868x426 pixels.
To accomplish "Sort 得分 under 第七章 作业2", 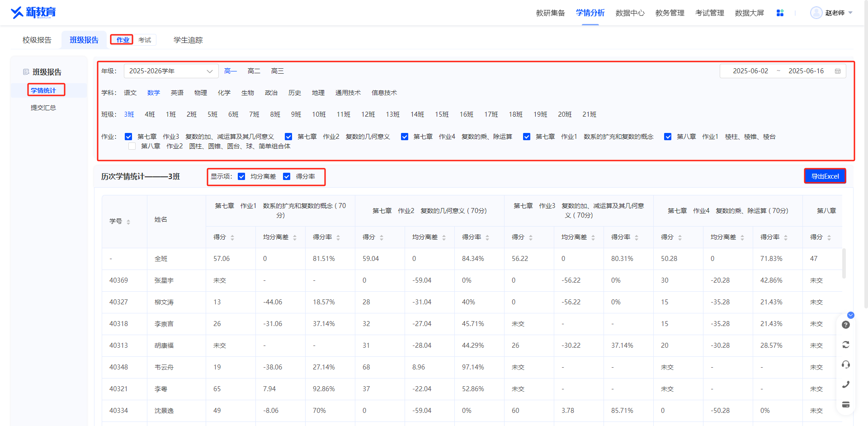I will [382, 237].
